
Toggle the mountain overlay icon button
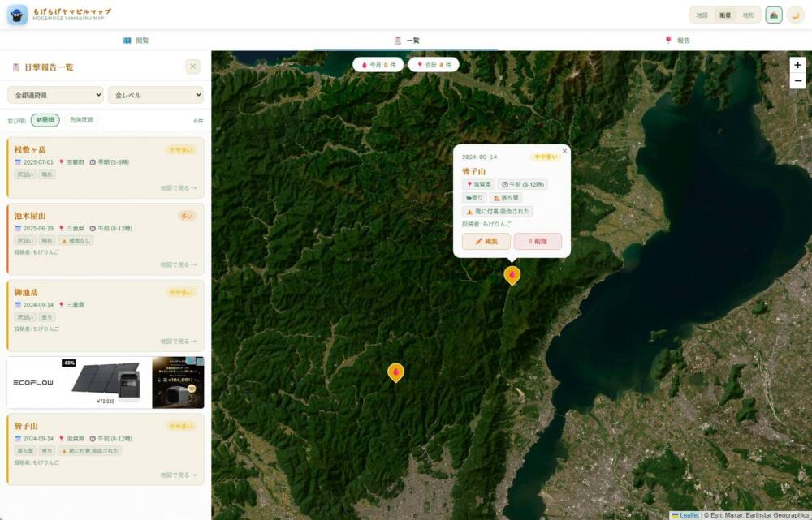tap(774, 15)
